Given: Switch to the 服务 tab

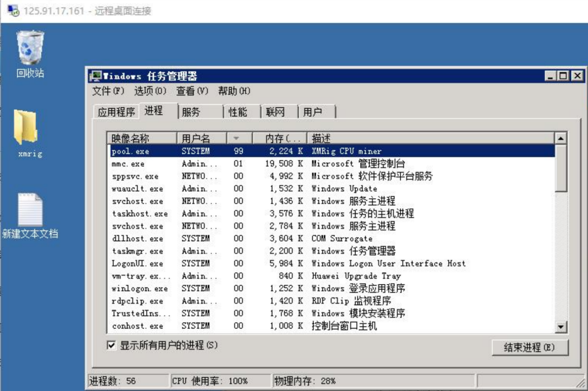Looking at the screenshot, I should [200, 112].
